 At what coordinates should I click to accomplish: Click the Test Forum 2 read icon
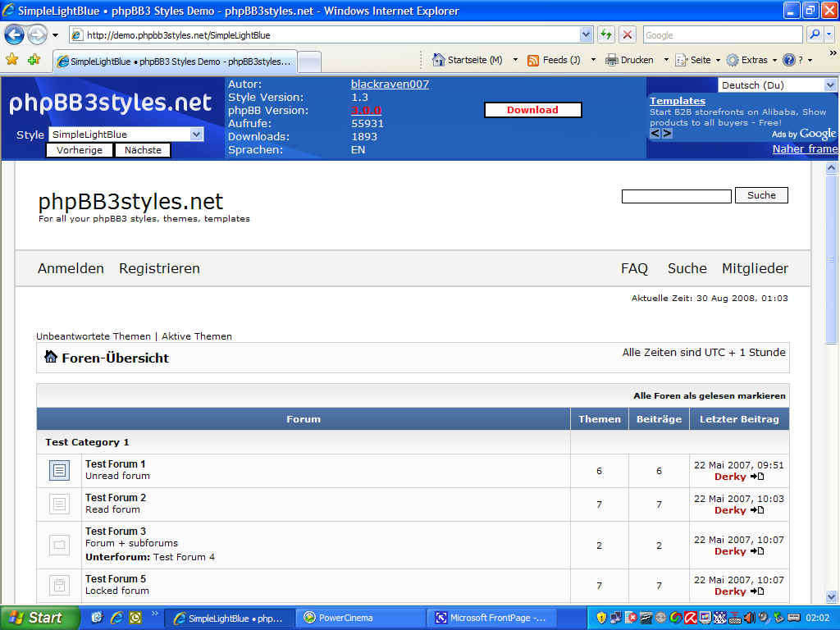pos(59,504)
